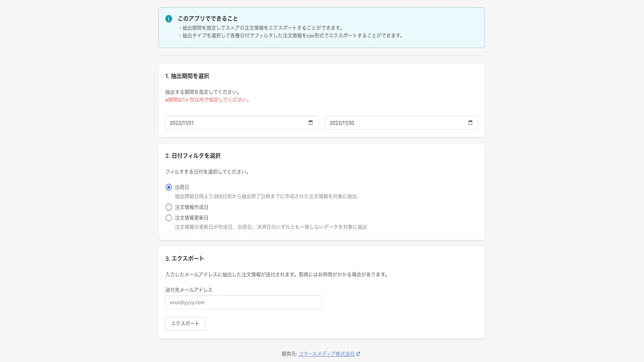Screen dimensions: 644x362
Task: Focus the end date field 2022/11/30
Action: click(x=401, y=123)
